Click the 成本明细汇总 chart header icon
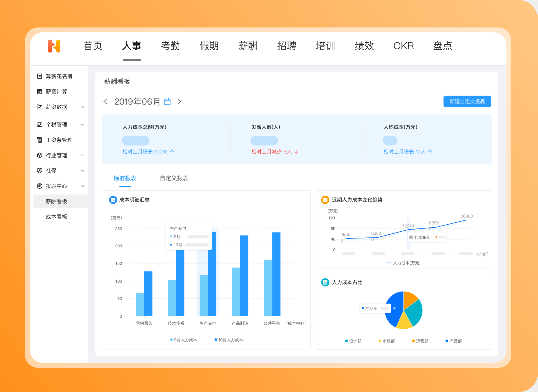The width and height of the screenshot is (538, 392). [113, 200]
